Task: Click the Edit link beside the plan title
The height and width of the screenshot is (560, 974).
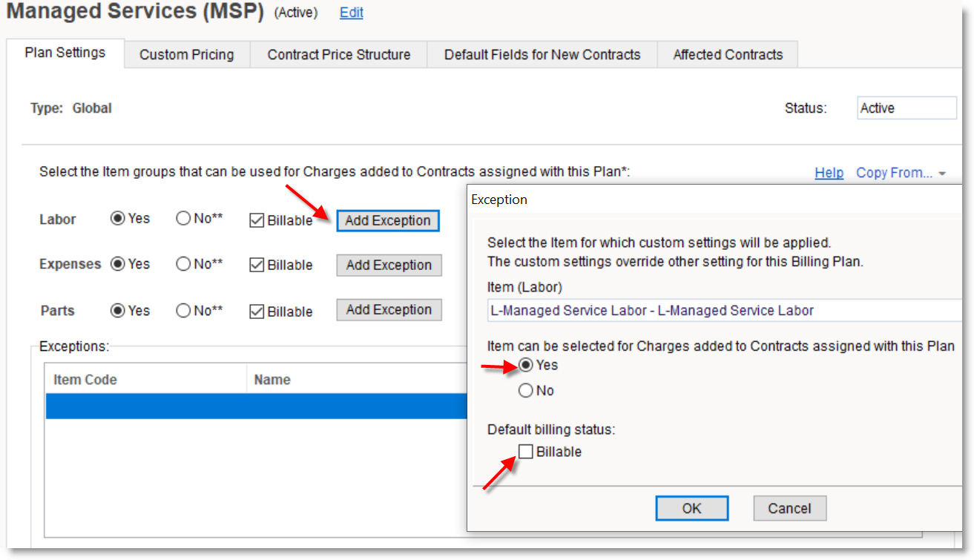Action: 351,13
